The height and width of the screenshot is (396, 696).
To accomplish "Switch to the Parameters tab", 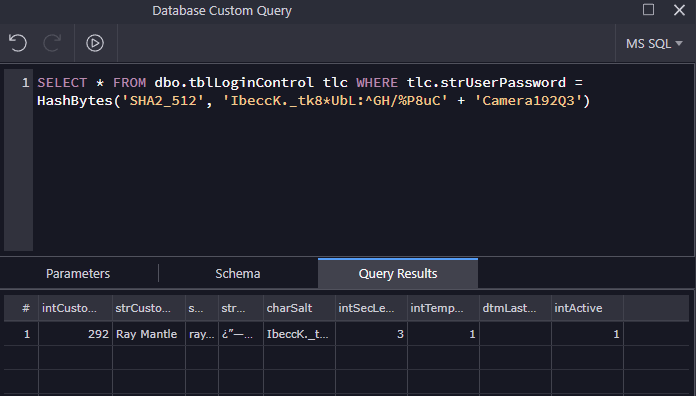I will [x=78, y=273].
